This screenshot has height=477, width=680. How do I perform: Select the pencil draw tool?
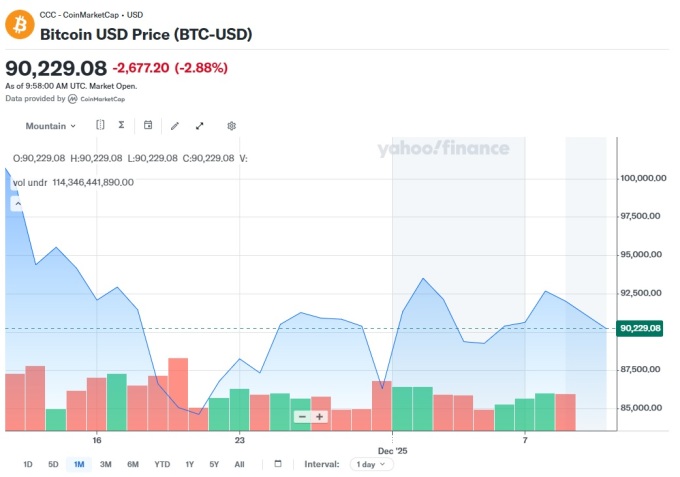pyautogui.click(x=175, y=126)
